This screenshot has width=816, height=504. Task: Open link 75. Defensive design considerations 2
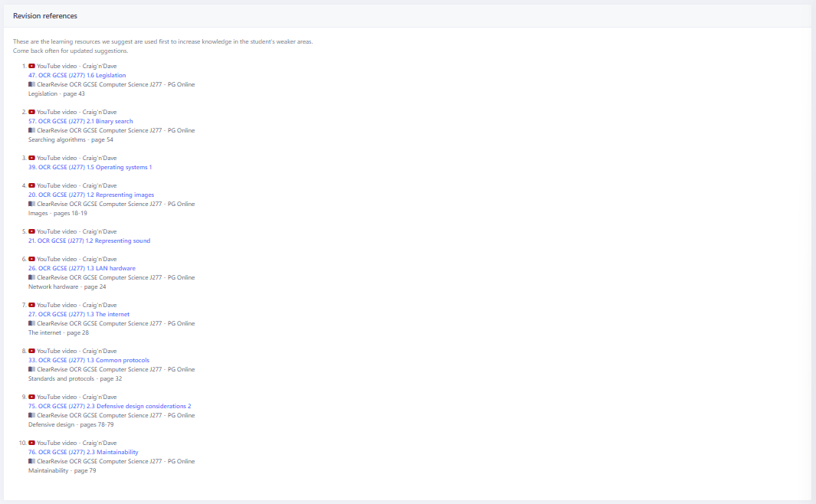point(110,406)
